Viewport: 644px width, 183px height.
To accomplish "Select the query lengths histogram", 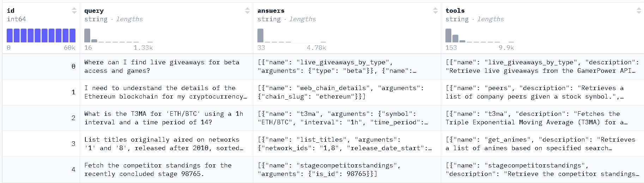I will [119, 36].
